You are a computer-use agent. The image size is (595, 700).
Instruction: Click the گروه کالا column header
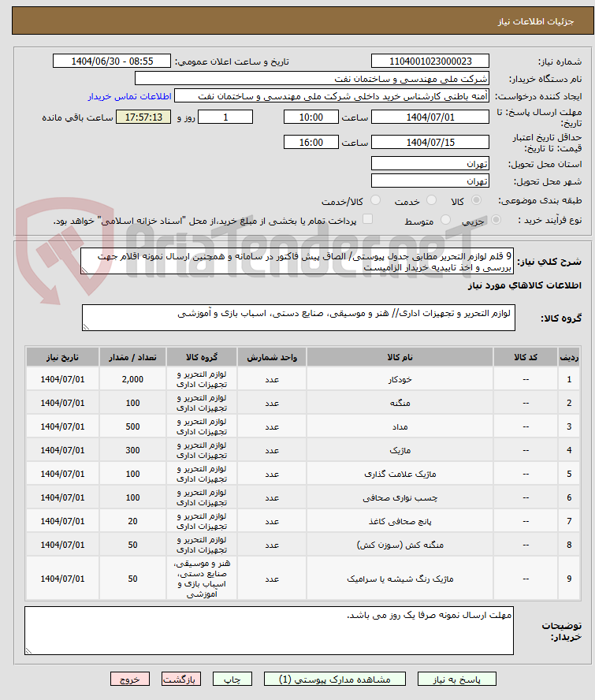[x=202, y=357]
